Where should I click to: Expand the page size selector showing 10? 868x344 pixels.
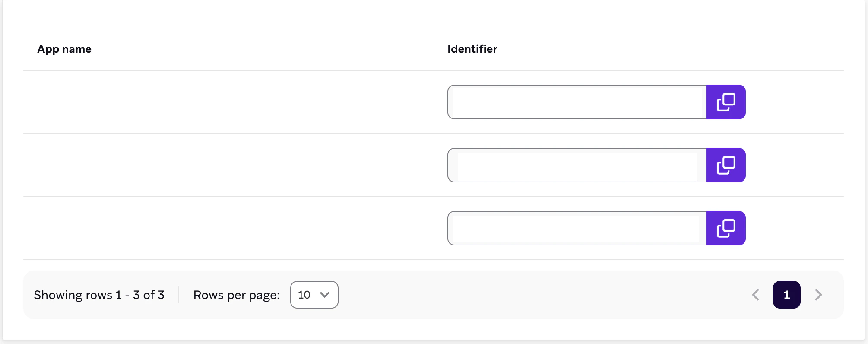314,295
